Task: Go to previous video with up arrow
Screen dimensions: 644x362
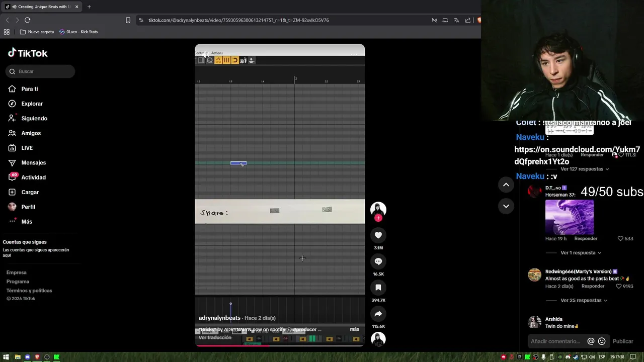Action: [x=506, y=185]
